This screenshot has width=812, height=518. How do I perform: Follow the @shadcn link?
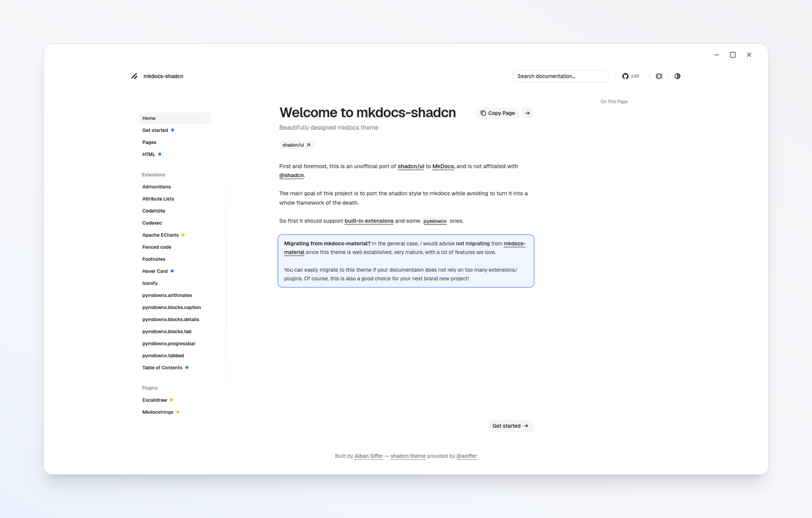click(x=292, y=175)
